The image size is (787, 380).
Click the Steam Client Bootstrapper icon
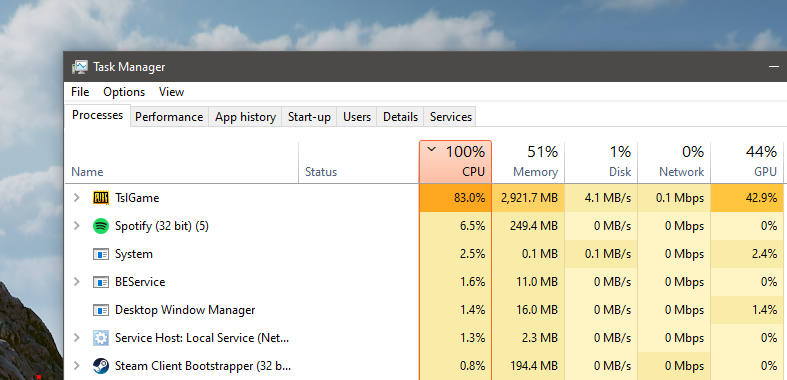click(x=101, y=366)
